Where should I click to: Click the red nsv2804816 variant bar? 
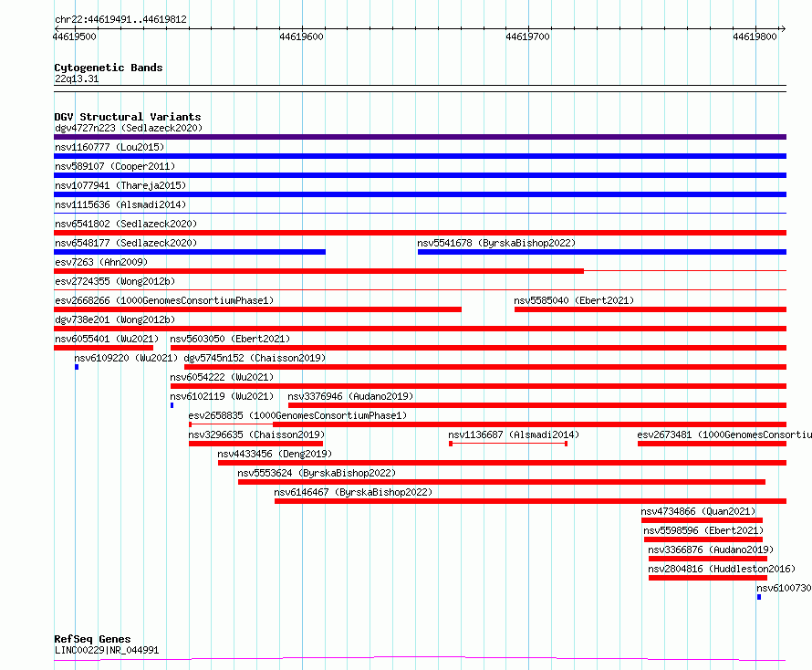point(708,578)
